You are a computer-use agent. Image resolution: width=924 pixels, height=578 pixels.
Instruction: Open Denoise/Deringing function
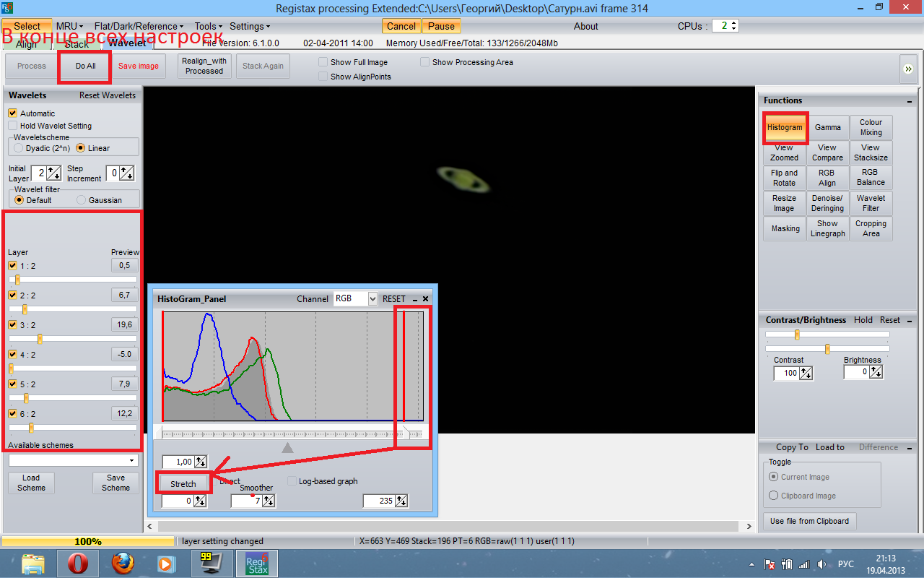click(828, 203)
